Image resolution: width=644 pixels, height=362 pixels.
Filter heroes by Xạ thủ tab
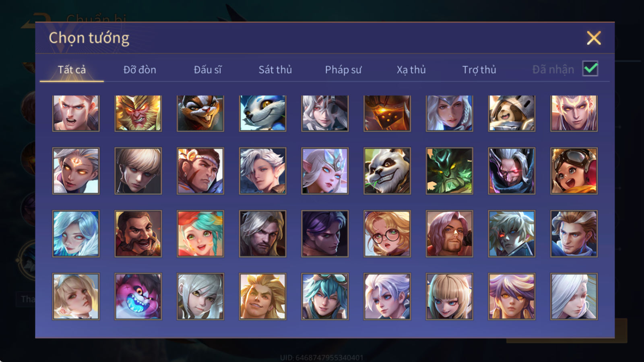point(411,70)
